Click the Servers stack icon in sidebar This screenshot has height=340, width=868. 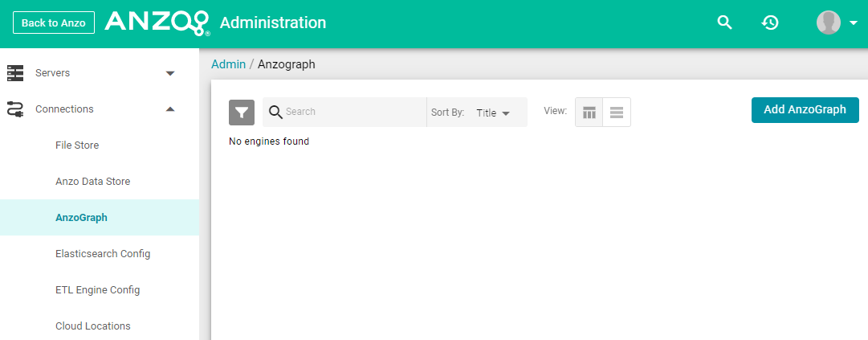pyautogui.click(x=15, y=73)
